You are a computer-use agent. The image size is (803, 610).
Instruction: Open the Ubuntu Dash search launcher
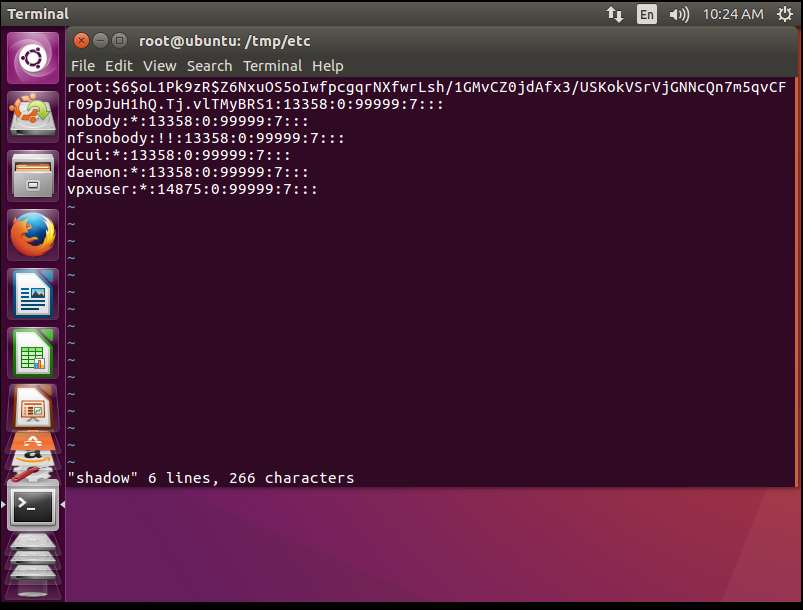[34, 59]
